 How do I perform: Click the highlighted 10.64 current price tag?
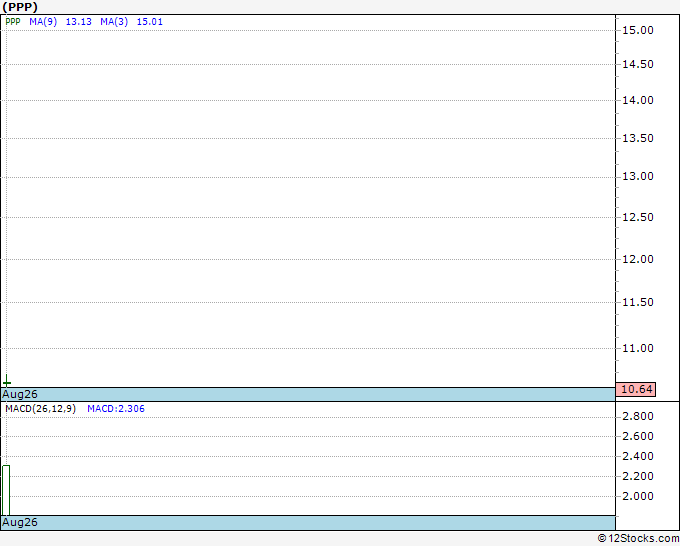tap(636, 389)
